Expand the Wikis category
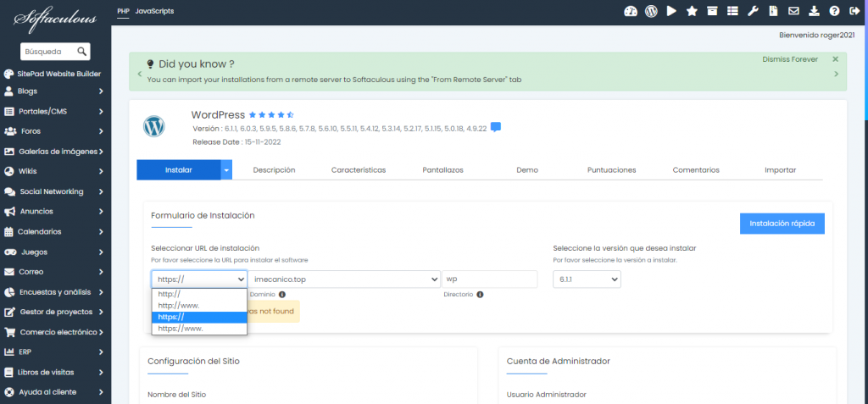 point(55,171)
